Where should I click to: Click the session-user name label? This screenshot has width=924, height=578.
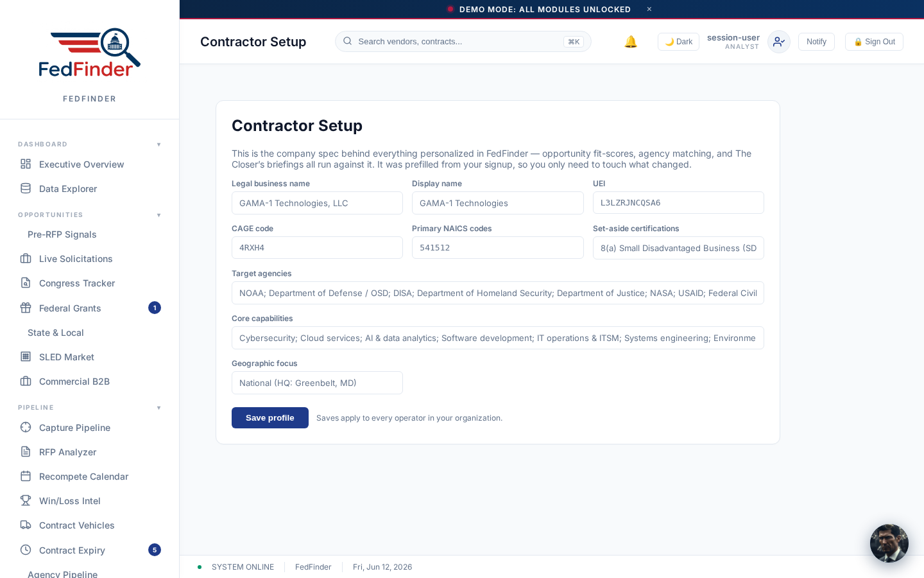[x=733, y=37]
